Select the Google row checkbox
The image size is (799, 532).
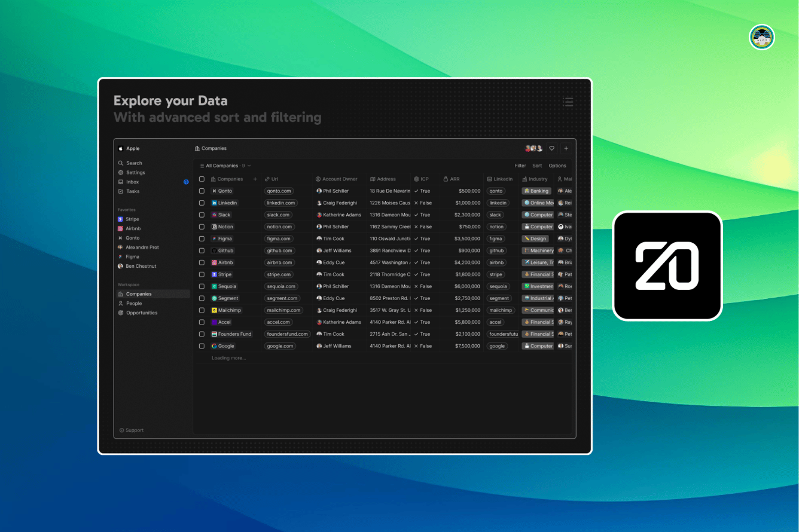point(202,346)
